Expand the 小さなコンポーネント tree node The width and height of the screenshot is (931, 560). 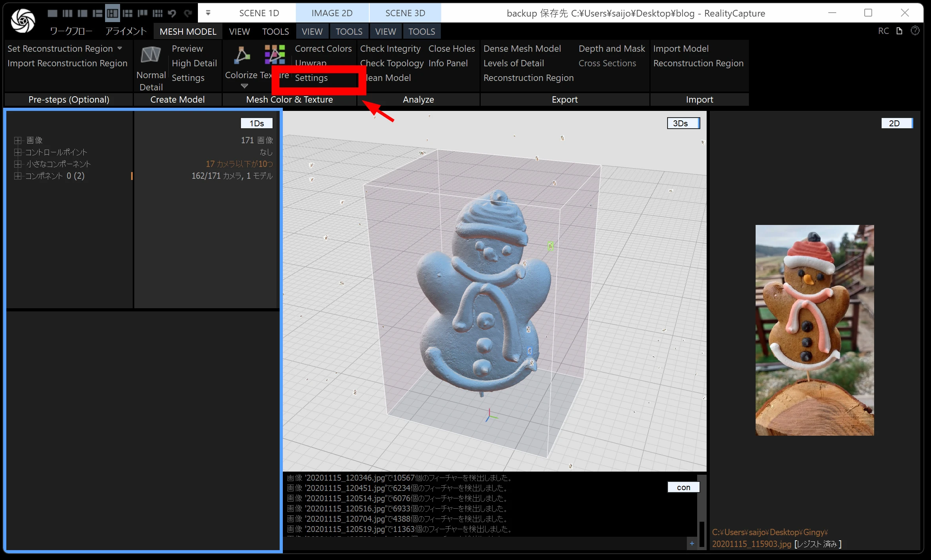17,164
